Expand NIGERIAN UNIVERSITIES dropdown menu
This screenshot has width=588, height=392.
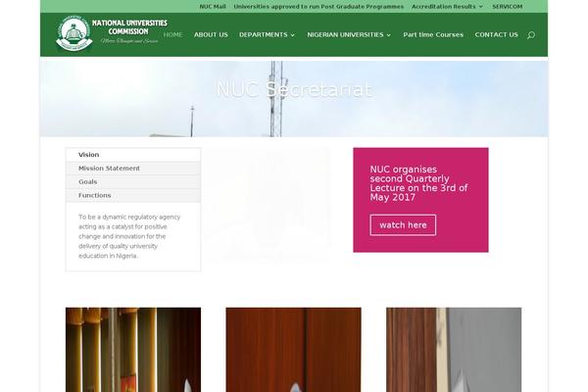click(x=349, y=34)
